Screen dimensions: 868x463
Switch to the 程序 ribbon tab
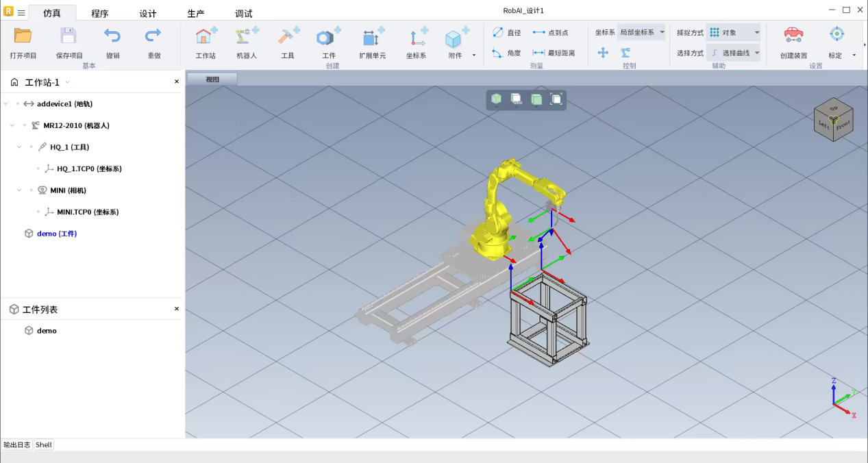pos(100,14)
